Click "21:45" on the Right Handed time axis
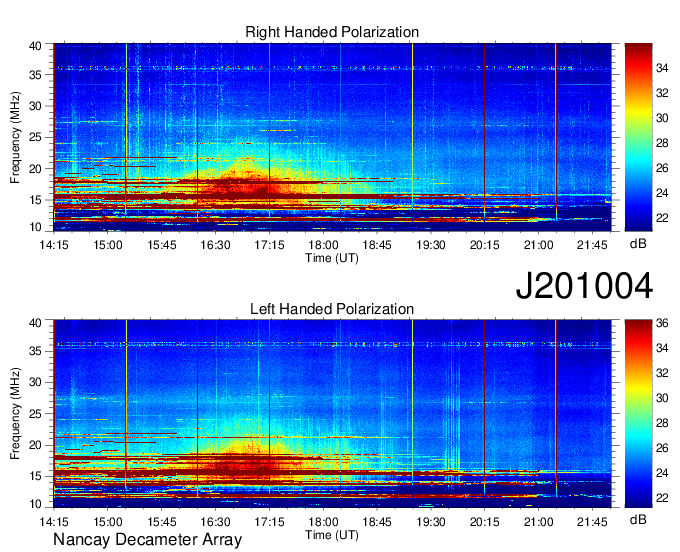This screenshot has height=552, width=680. 592,245
